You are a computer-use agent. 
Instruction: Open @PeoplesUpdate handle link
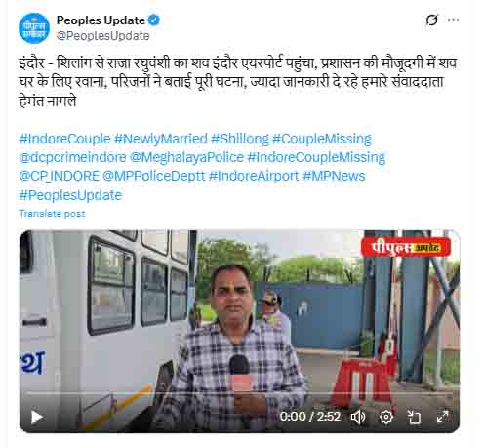click(x=102, y=36)
